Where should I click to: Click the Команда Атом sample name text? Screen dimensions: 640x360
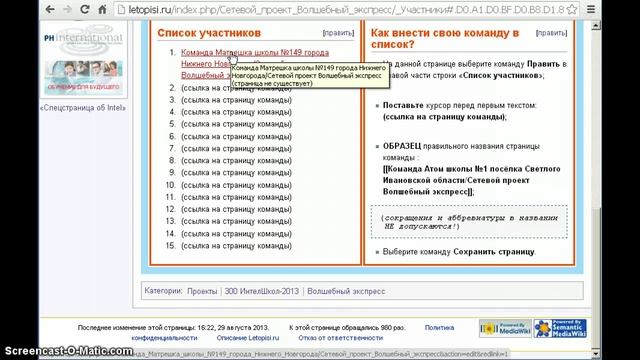pos(471,180)
